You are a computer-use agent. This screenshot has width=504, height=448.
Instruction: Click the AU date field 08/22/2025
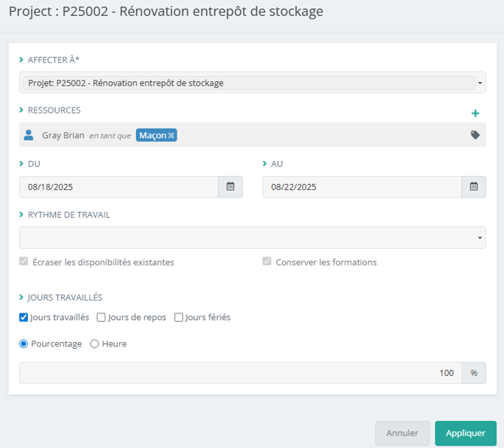click(361, 187)
